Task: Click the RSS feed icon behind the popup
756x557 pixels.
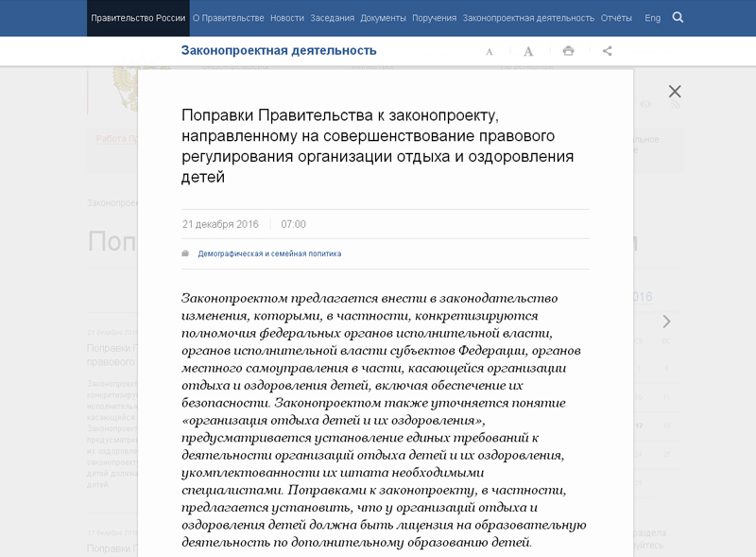Action: 675,104
